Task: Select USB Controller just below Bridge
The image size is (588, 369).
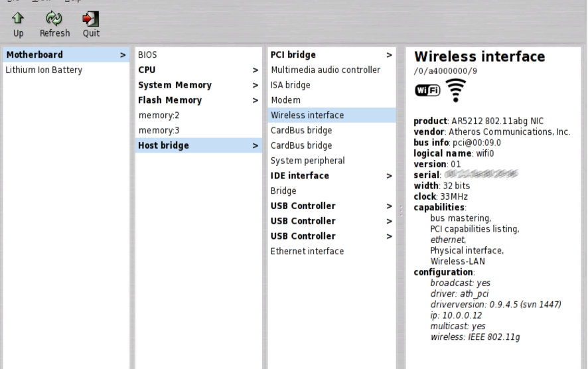Action: pos(332,206)
